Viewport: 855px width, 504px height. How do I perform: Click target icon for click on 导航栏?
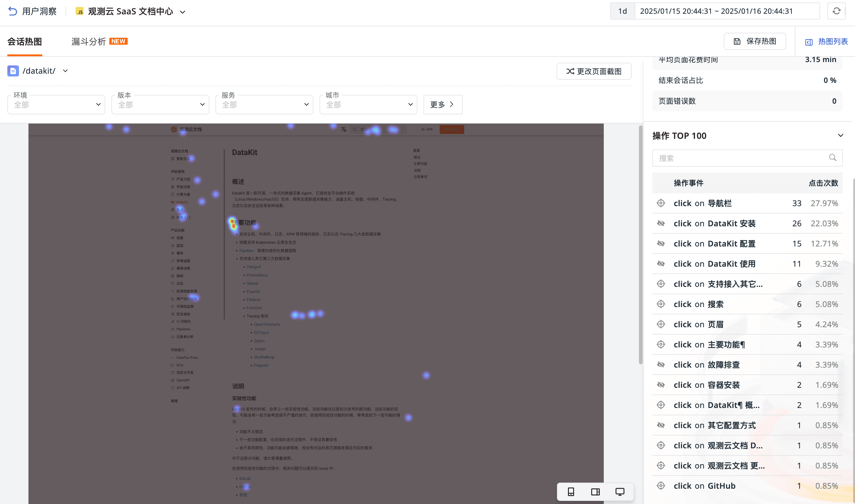click(661, 203)
